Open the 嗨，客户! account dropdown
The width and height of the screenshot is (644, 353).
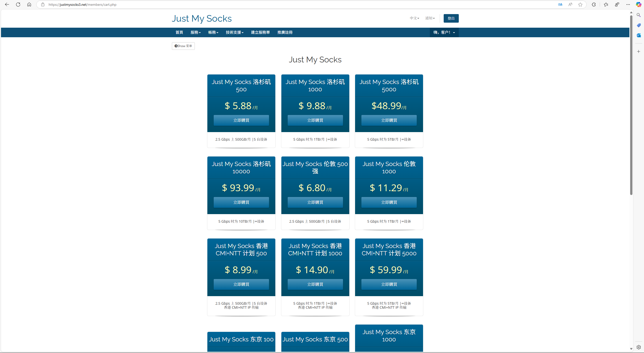click(x=444, y=32)
